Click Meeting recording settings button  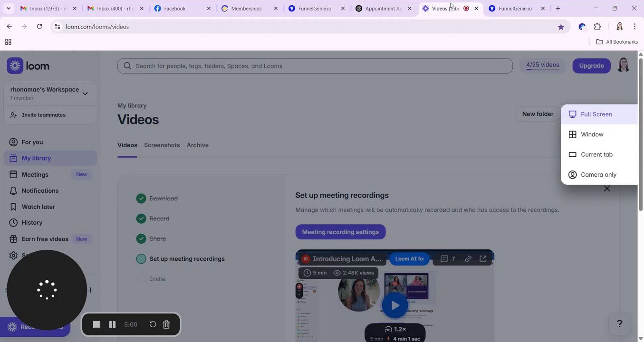tap(340, 232)
